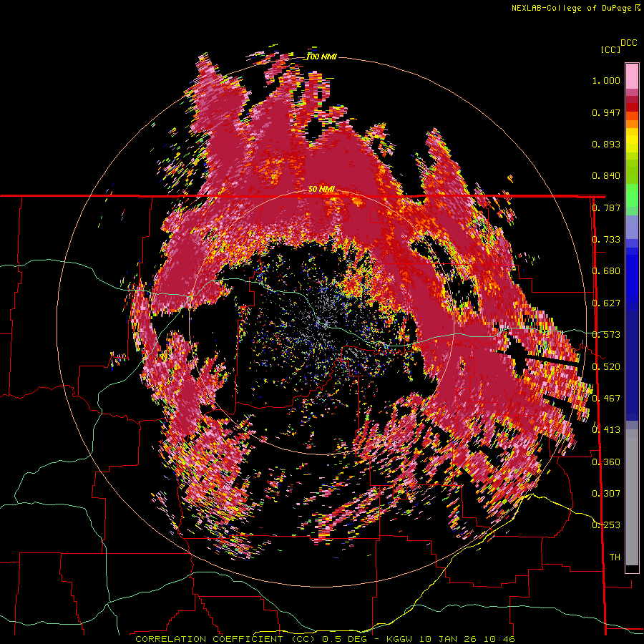
Task: Click the 0.360 value on the legend
Action: coord(606,462)
